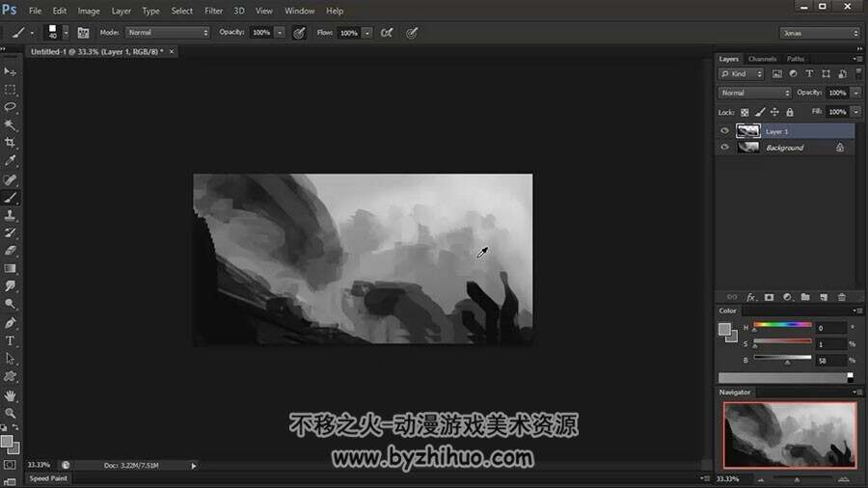Toggle lock transparent pixels icon

pyautogui.click(x=745, y=112)
